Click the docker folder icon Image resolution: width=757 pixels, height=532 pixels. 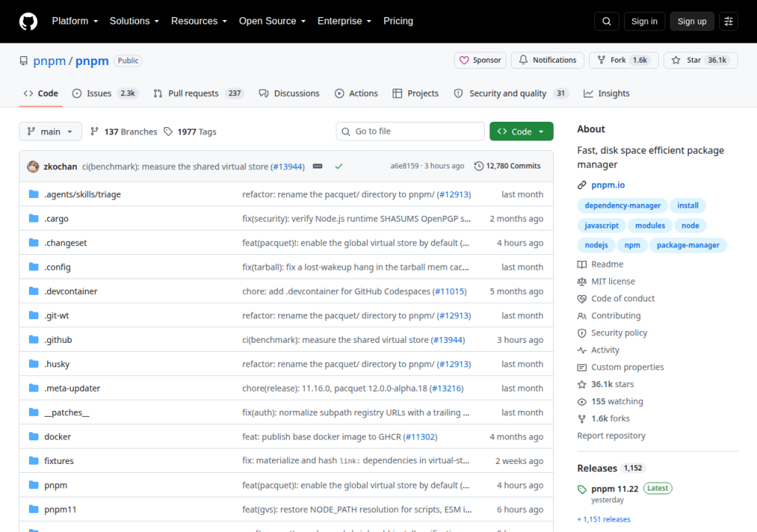pos(34,437)
